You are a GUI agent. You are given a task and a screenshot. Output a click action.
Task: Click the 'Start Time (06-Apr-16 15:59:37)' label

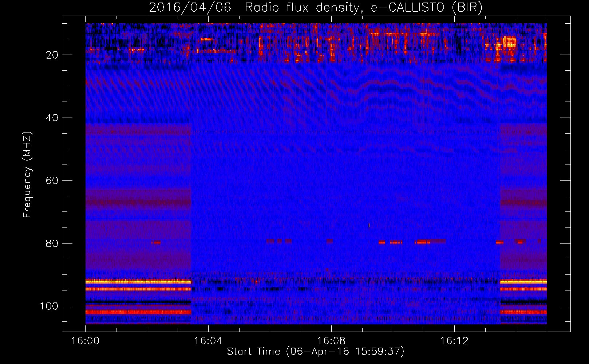316,352
